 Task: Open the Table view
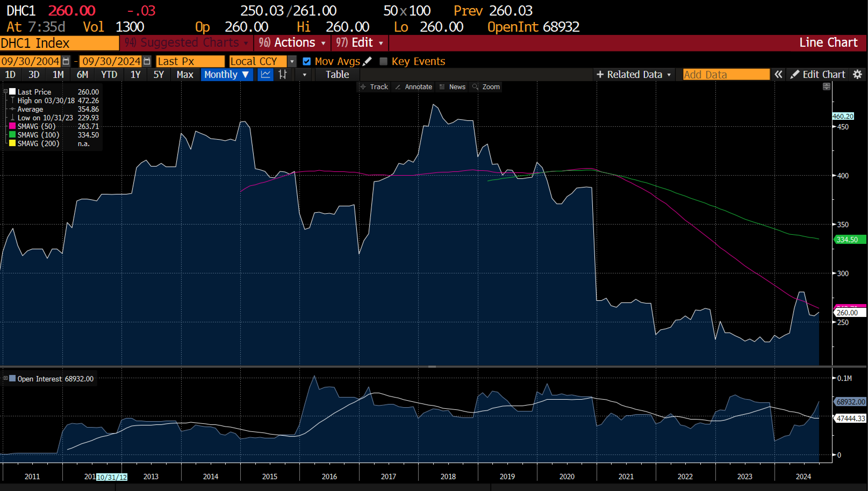[336, 74]
